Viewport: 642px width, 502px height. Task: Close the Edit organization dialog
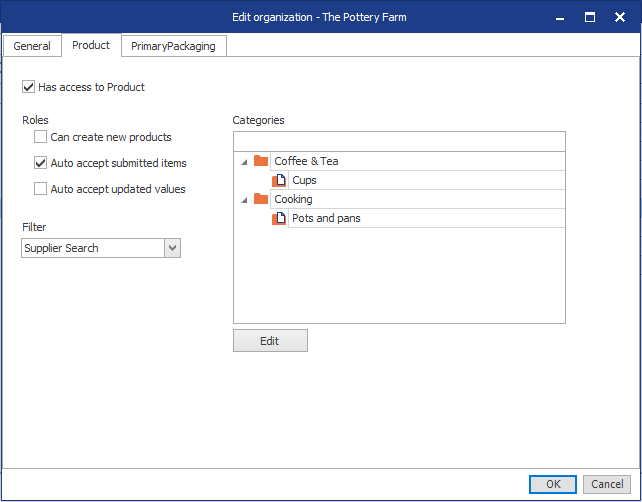coord(619,17)
